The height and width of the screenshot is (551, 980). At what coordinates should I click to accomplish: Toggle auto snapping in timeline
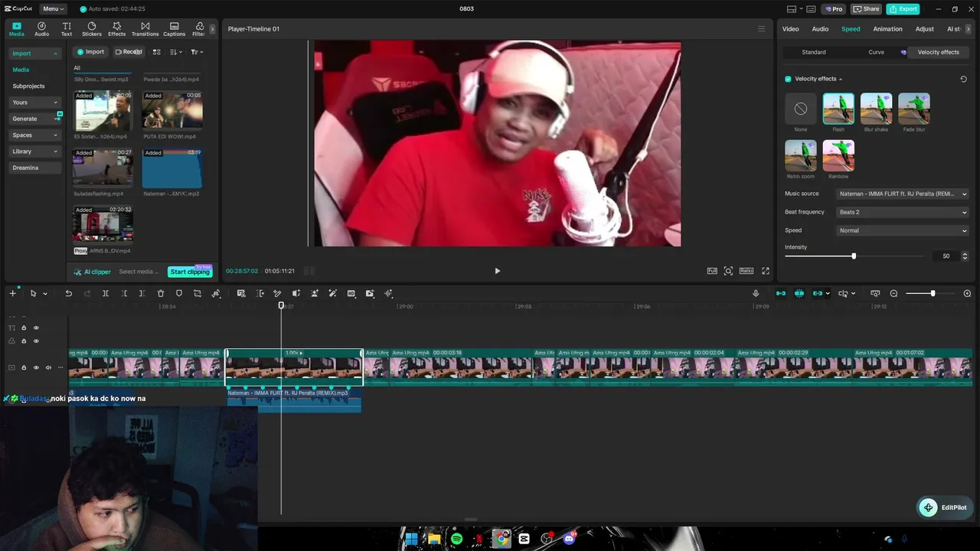pyautogui.click(x=799, y=294)
